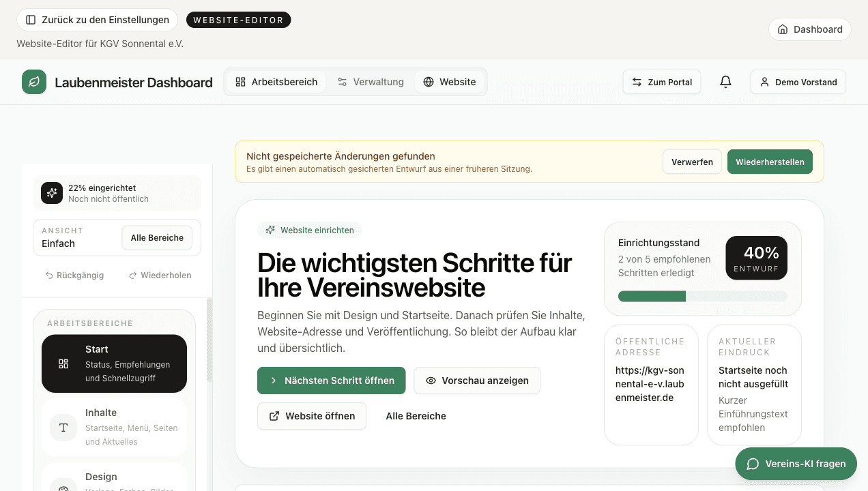Click the Öffentliche Adresse URL card
The height and width of the screenshot is (491, 868).
651,385
